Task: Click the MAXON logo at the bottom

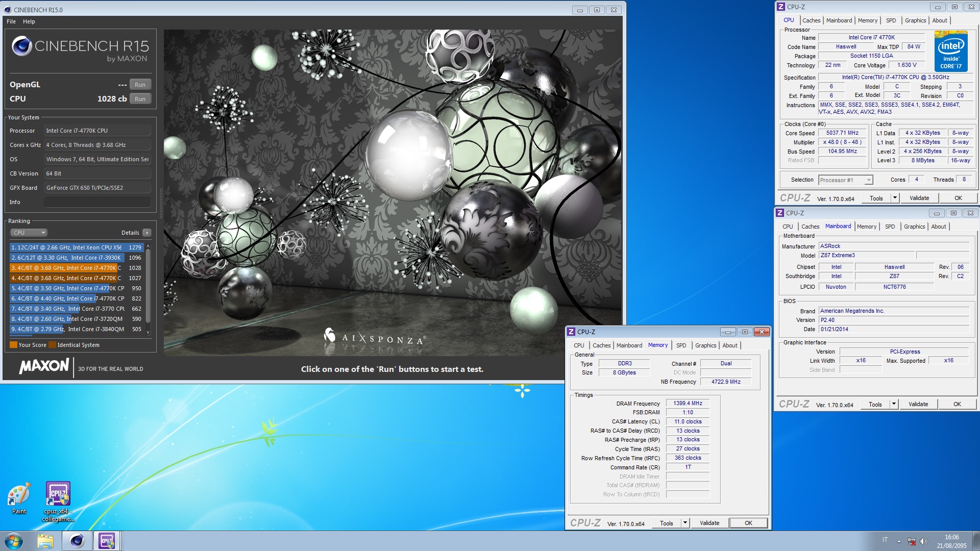Action: tap(44, 366)
